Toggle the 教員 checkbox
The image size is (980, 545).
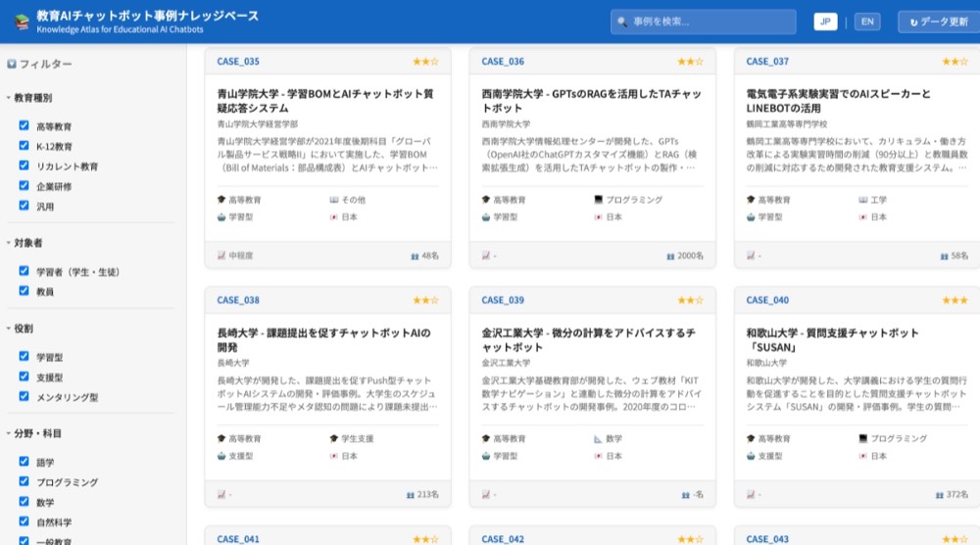[24, 290]
